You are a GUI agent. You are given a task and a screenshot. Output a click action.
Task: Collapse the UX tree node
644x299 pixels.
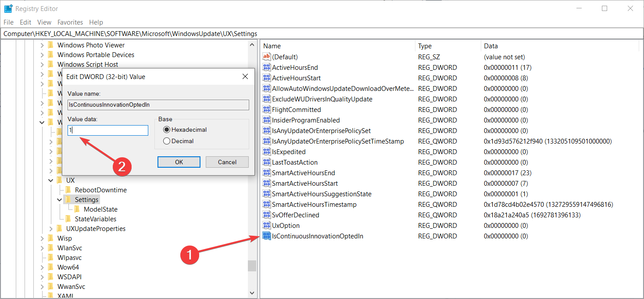(51, 180)
